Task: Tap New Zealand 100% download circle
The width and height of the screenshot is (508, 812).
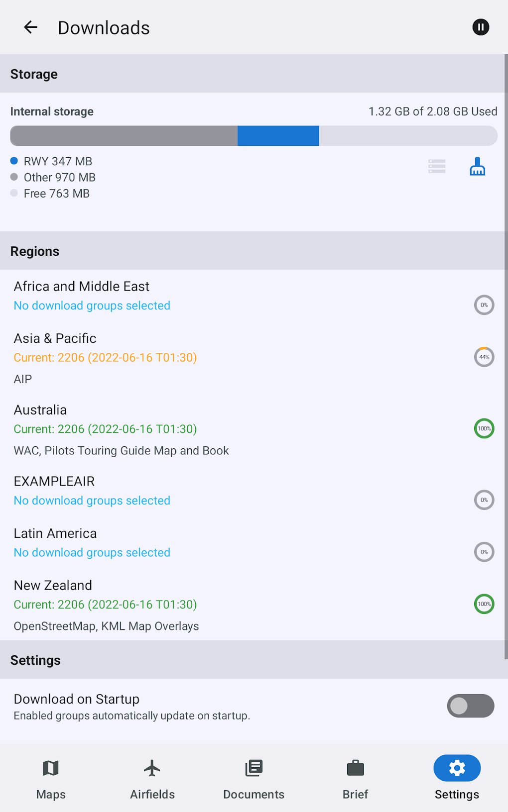Action: 484,604
